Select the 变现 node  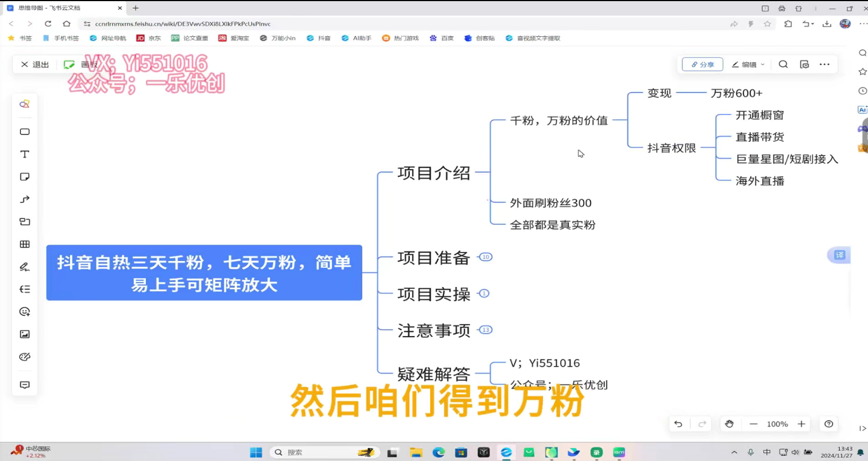tap(659, 93)
